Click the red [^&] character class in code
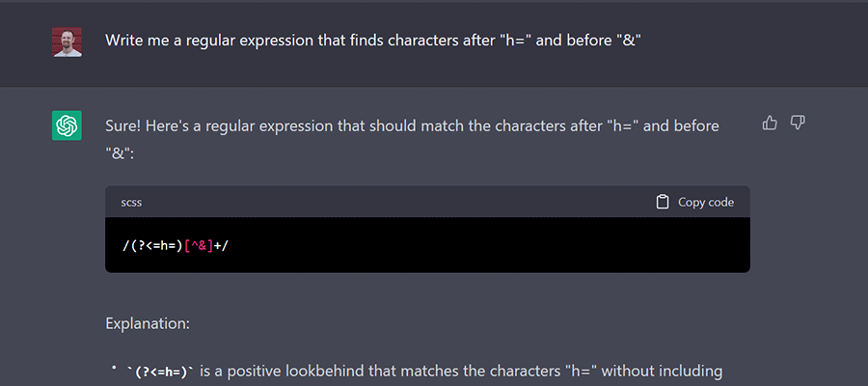 click(x=198, y=245)
